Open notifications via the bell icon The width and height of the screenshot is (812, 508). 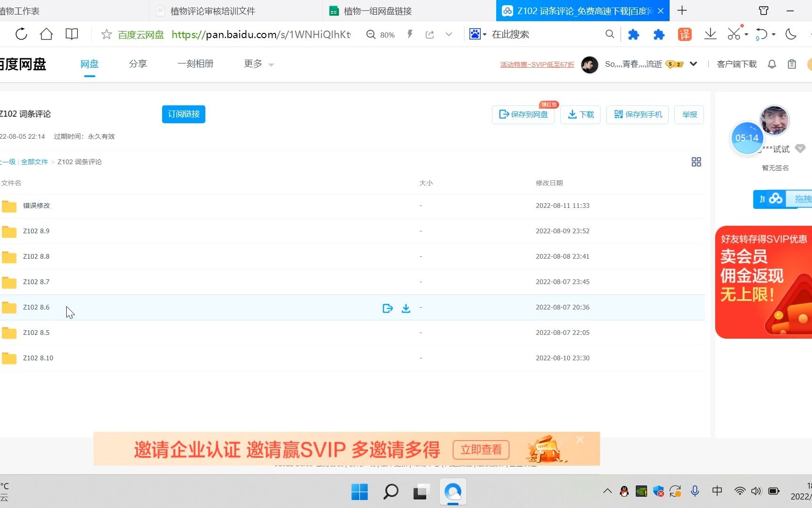772,64
